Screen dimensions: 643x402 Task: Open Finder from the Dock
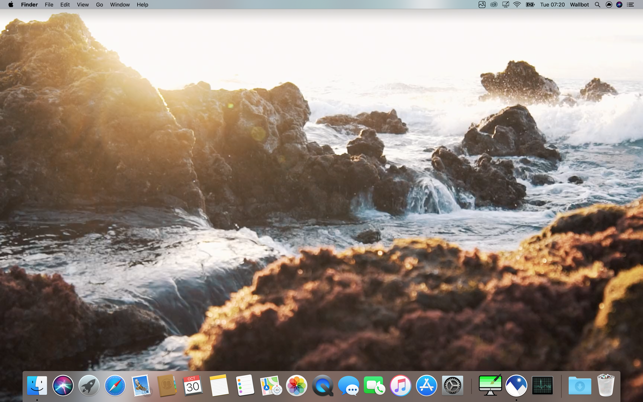click(x=37, y=385)
